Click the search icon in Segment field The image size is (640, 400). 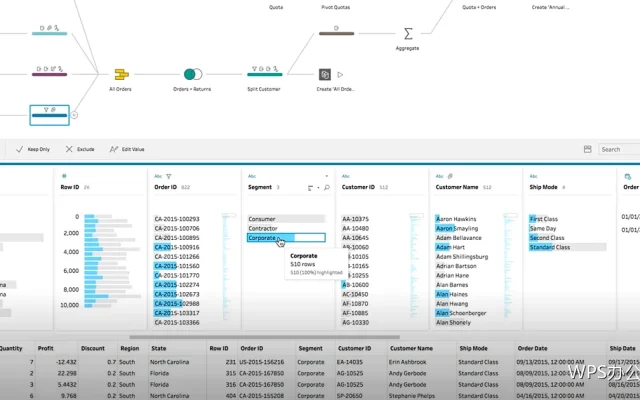(x=327, y=187)
